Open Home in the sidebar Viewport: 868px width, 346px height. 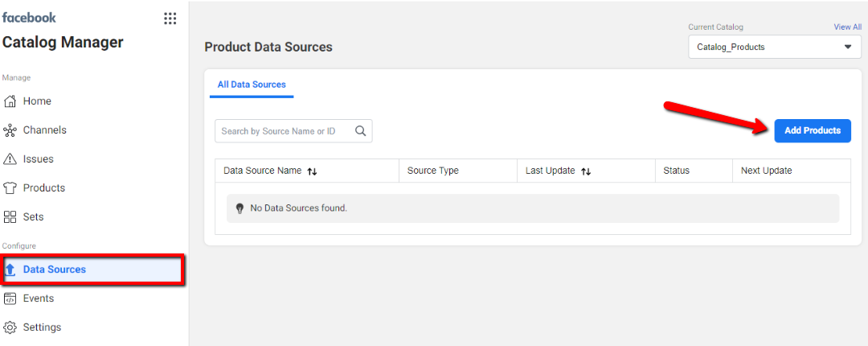point(37,101)
